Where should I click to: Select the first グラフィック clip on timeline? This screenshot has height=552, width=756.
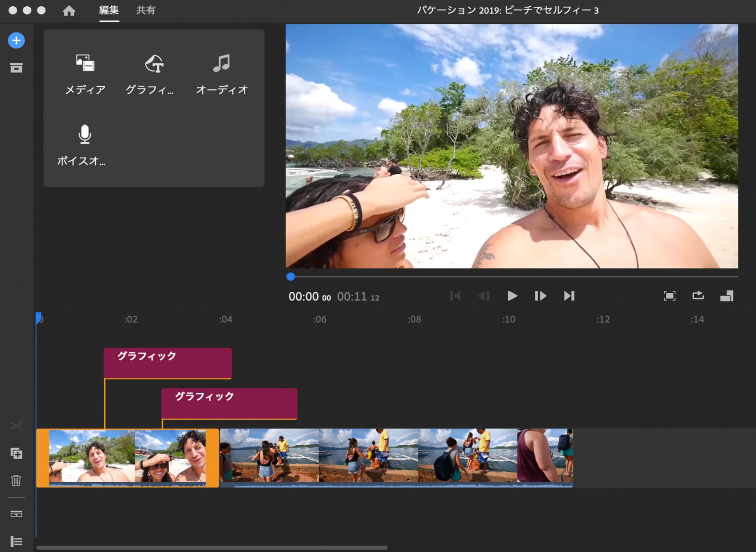[x=167, y=363]
